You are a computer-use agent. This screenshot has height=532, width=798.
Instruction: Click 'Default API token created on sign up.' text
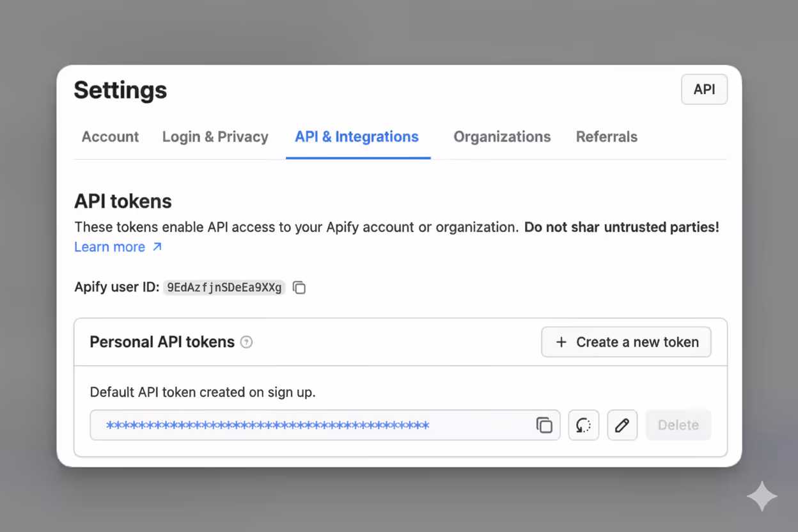click(203, 392)
